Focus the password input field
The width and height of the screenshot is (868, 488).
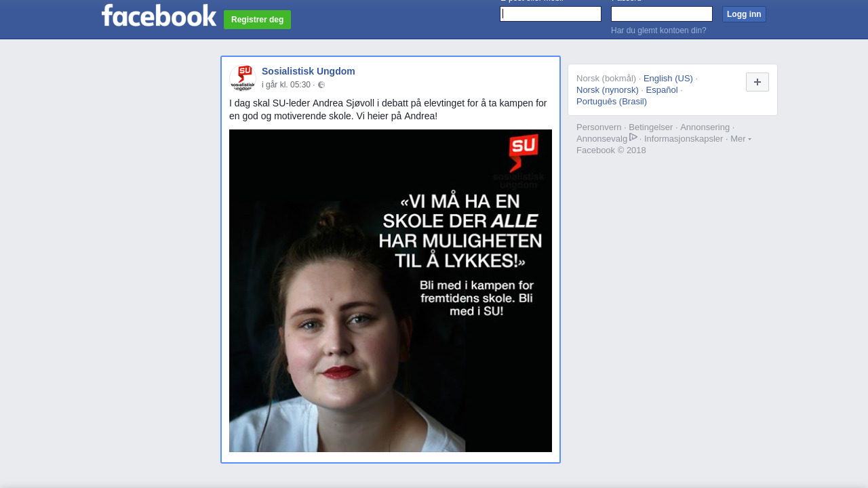point(661,14)
